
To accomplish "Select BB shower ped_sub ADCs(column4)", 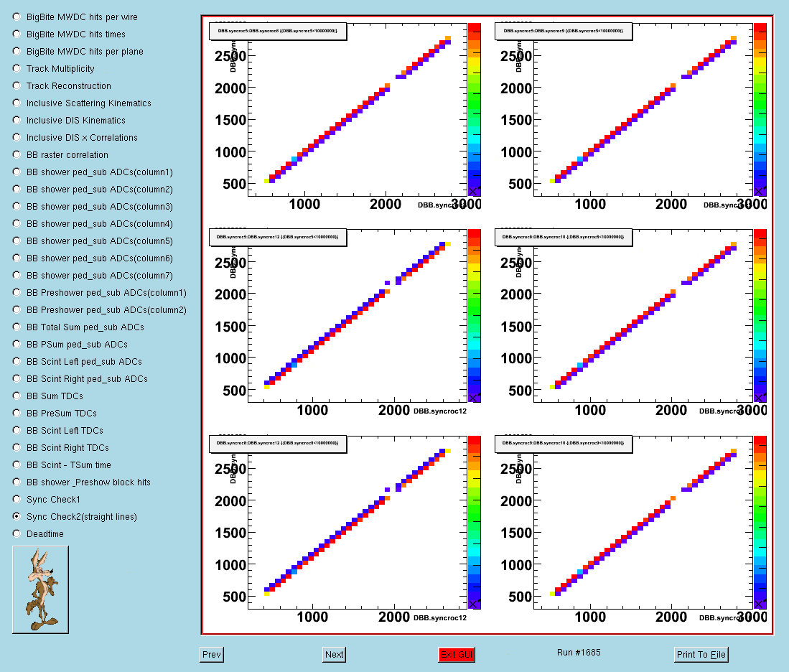I will tap(93, 223).
